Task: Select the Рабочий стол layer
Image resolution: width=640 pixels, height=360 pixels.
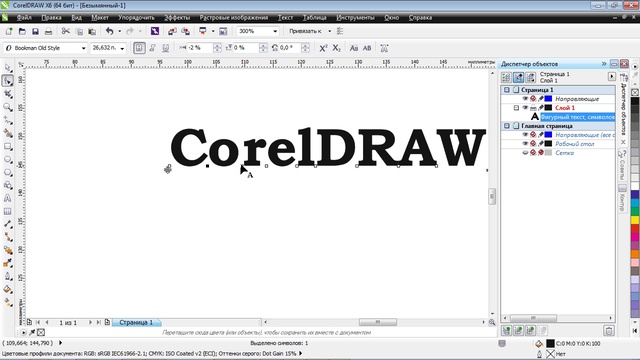Action: point(575,144)
